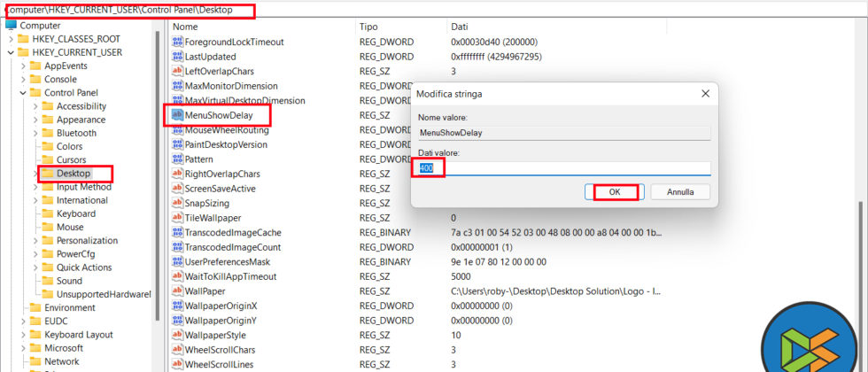The height and width of the screenshot is (372, 868).
Task: Close the Modifica stringa dialog
Action: tap(705, 94)
